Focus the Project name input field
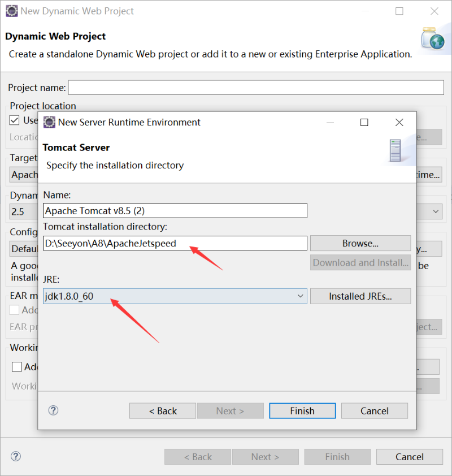 tap(255, 88)
